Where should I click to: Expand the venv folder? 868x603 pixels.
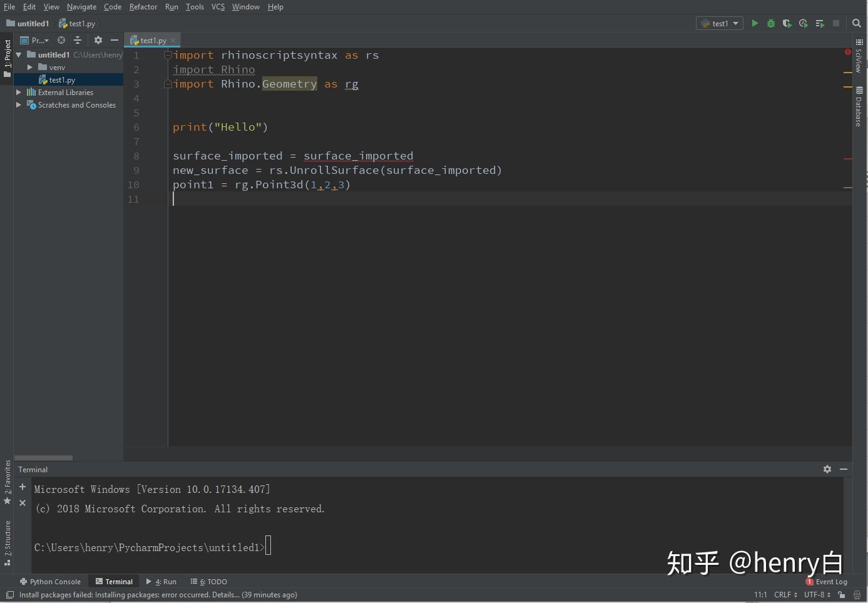click(x=29, y=68)
